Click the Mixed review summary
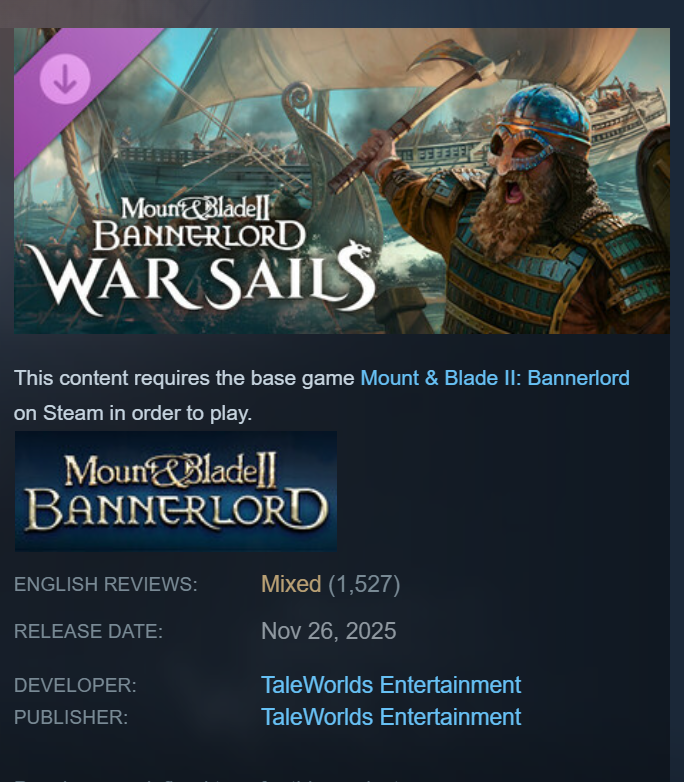This screenshot has height=782, width=684. point(291,584)
